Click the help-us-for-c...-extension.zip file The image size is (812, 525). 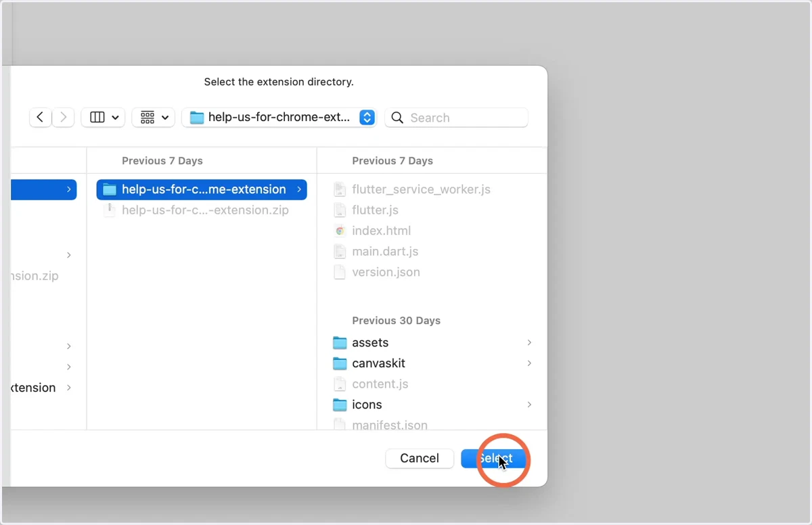[x=205, y=210]
